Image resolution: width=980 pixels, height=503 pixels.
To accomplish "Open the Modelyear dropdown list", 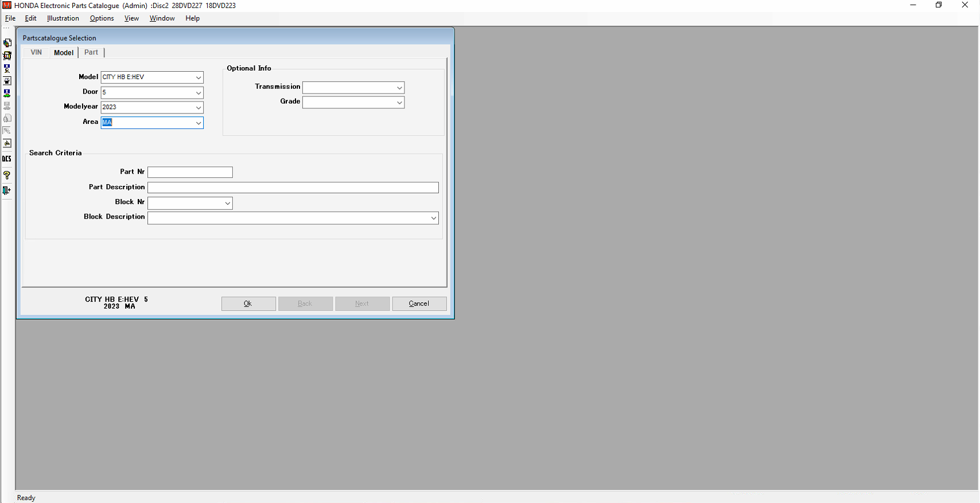I will click(198, 108).
